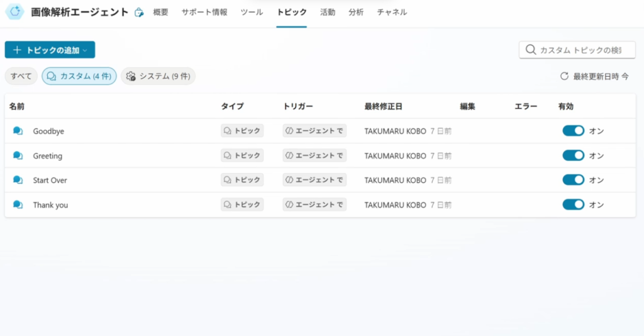Switch to the 分析 tab
Viewport: 644px width, 336px height.
tap(356, 12)
